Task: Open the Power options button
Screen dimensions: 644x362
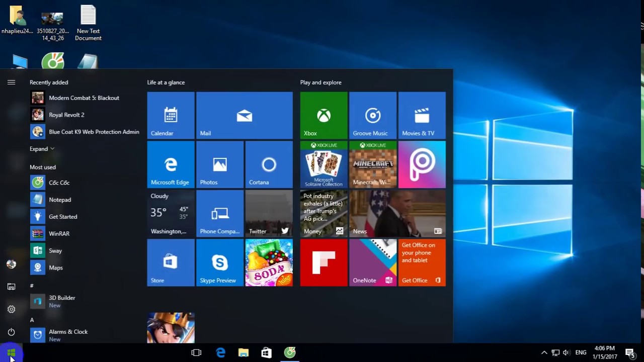Action: click(11, 332)
